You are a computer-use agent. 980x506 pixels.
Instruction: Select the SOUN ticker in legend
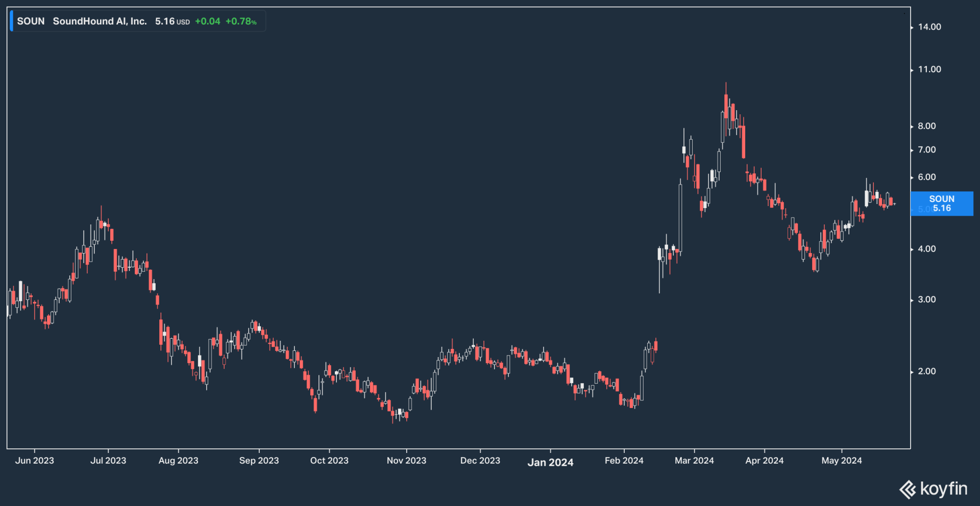point(31,21)
